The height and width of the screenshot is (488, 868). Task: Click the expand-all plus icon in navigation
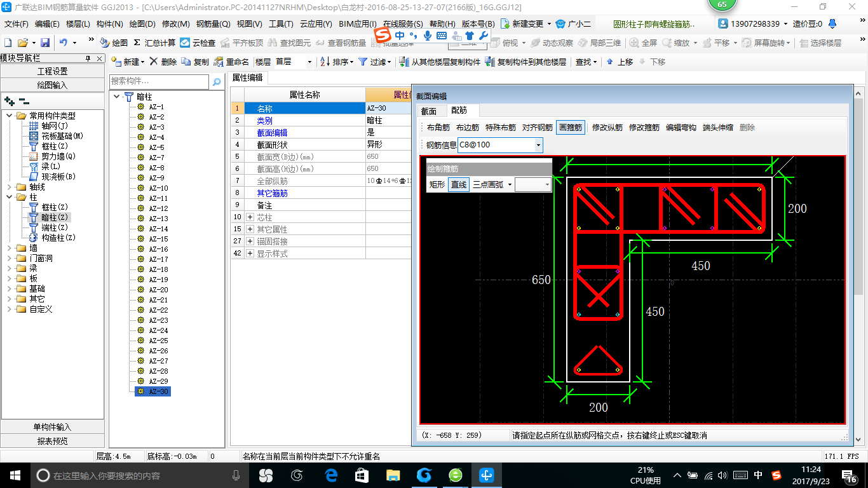pyautogui.click(x=10, y=101)
